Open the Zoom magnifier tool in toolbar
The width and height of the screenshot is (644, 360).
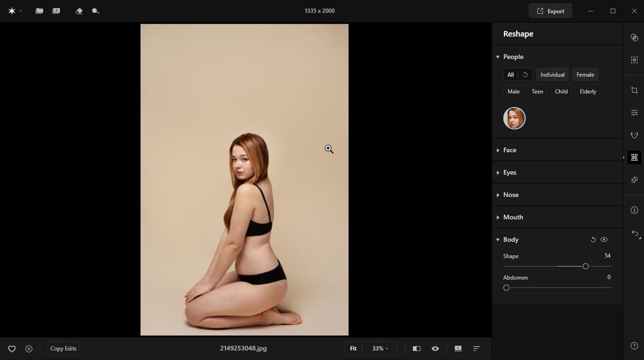coord(95,11)
